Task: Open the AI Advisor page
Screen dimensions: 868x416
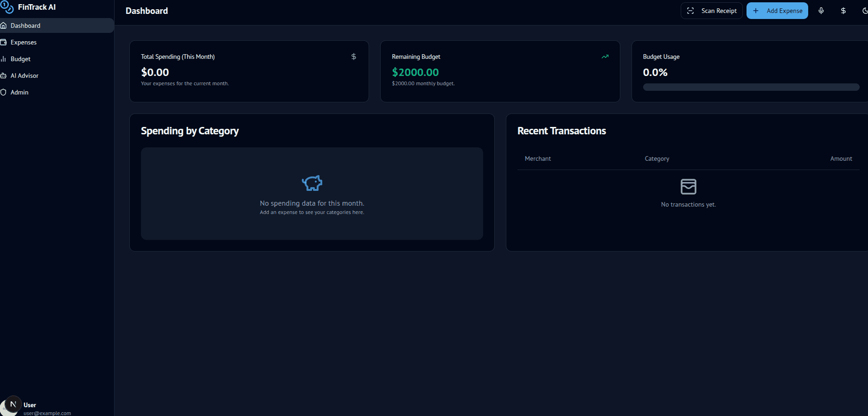Action: click(x=57, y=76)
